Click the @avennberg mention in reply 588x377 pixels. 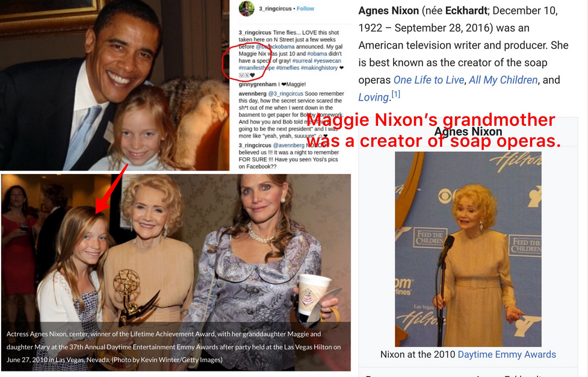click(x=289, y=146)
